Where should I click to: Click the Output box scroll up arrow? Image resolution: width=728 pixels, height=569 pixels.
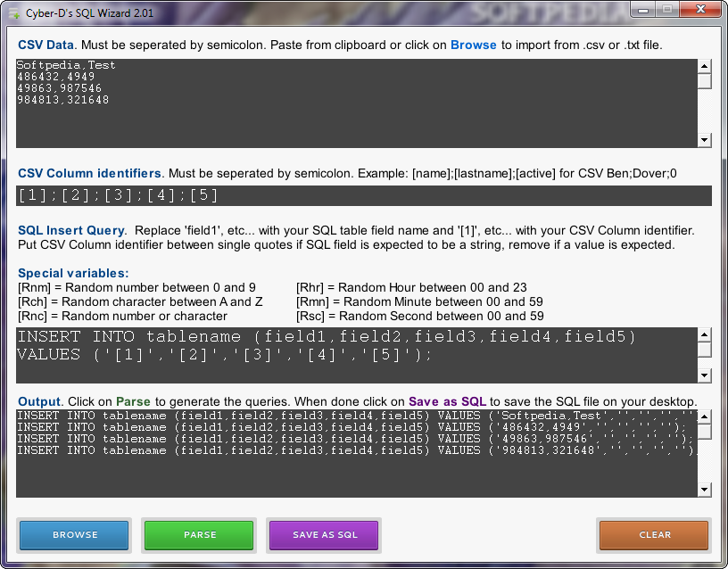[704, 416]
